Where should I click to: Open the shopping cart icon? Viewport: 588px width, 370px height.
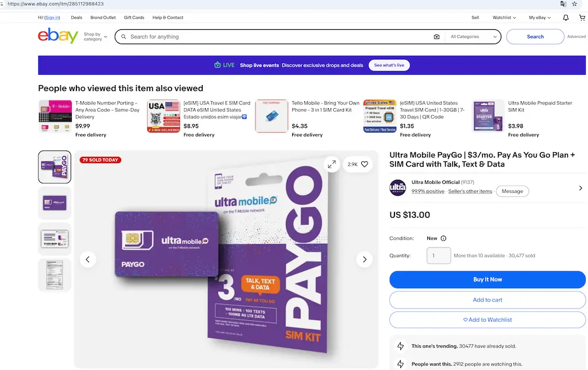click(x=582, y=18)
